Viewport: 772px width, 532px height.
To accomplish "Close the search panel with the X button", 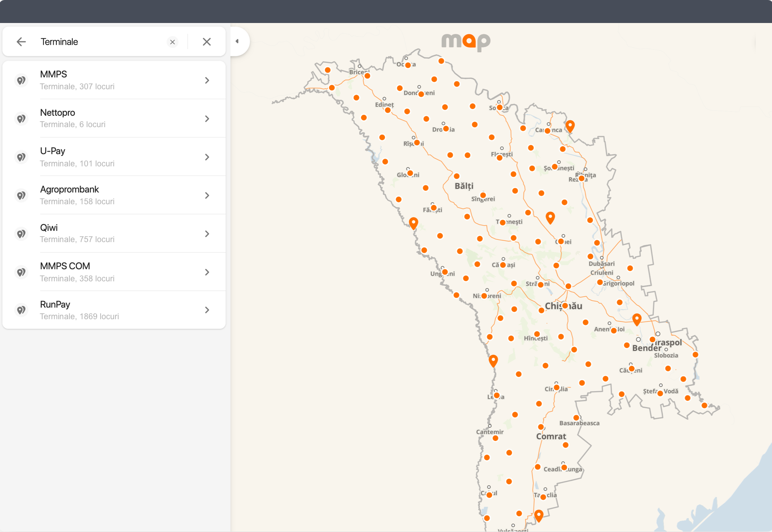I will point(207,42).
